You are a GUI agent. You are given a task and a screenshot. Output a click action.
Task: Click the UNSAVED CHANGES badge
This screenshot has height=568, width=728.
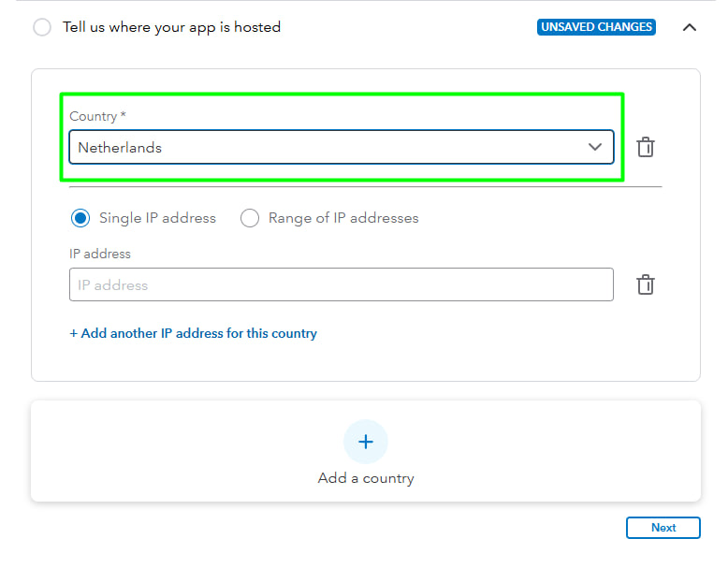[x=596, y=27]
